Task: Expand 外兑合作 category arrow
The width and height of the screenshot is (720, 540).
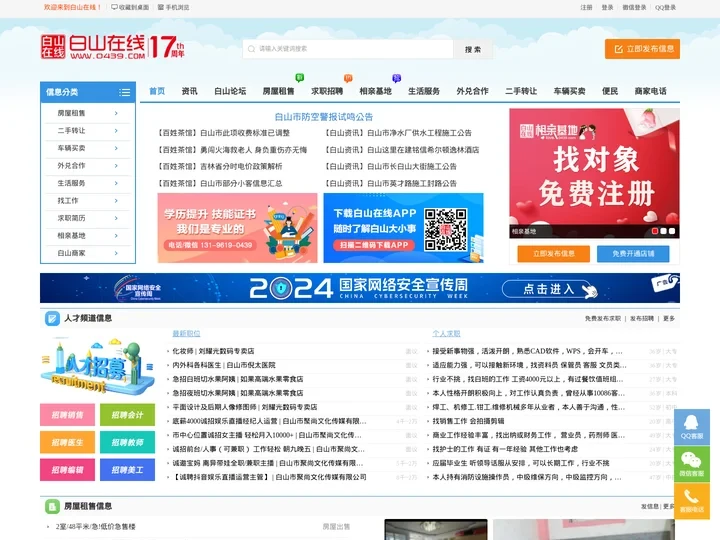Action: (x=116, y=166)
